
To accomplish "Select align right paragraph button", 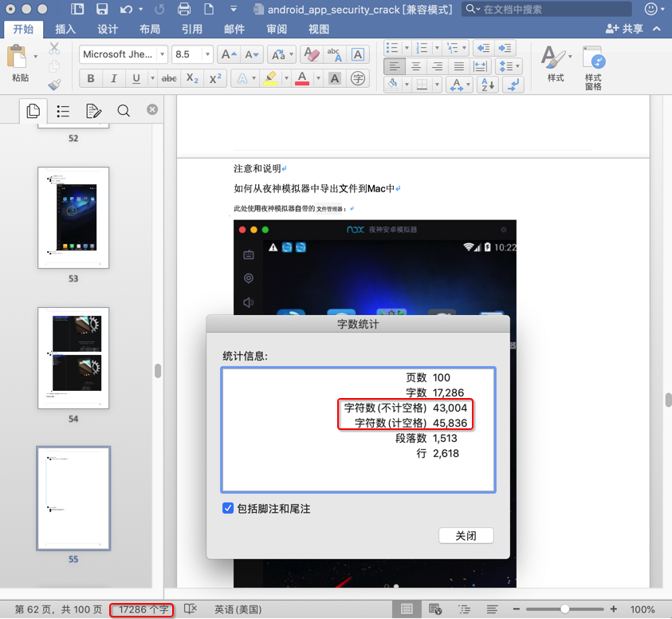I will pos(437,66).
